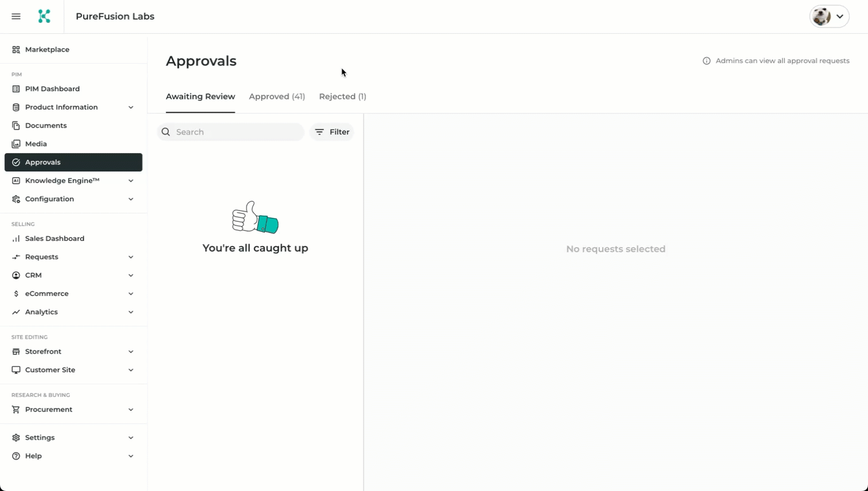The image size is (868, 491).
Task: Expand the Settings chevron
Action: click(131, 438)
